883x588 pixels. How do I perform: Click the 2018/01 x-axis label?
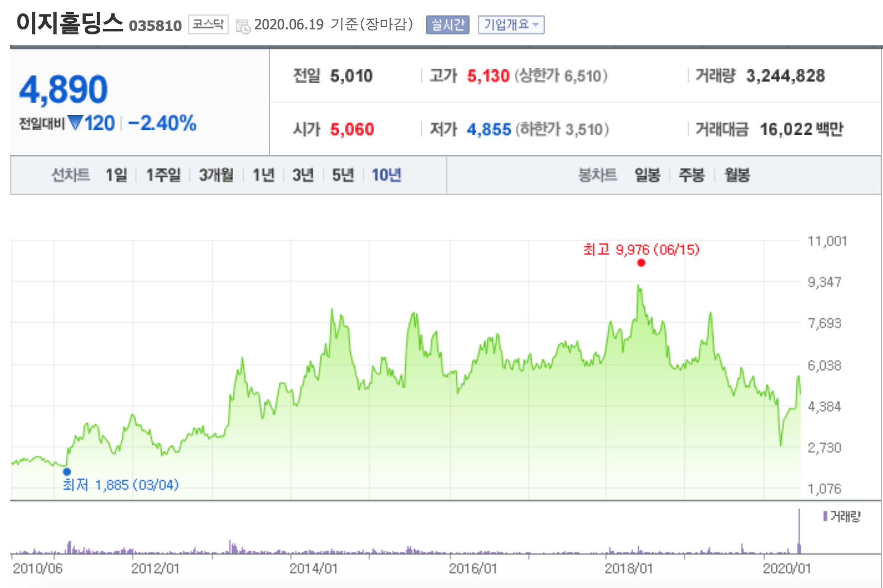coord(628,569)
